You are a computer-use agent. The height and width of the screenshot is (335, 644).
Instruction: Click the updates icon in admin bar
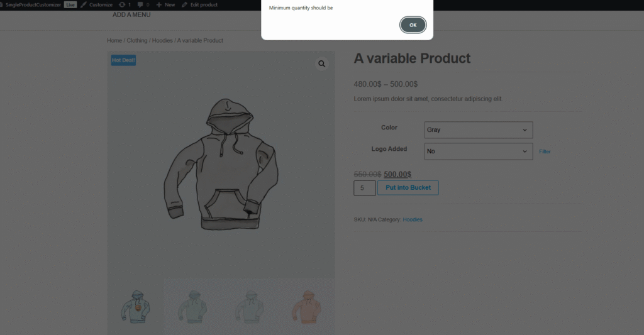(125, 4)
